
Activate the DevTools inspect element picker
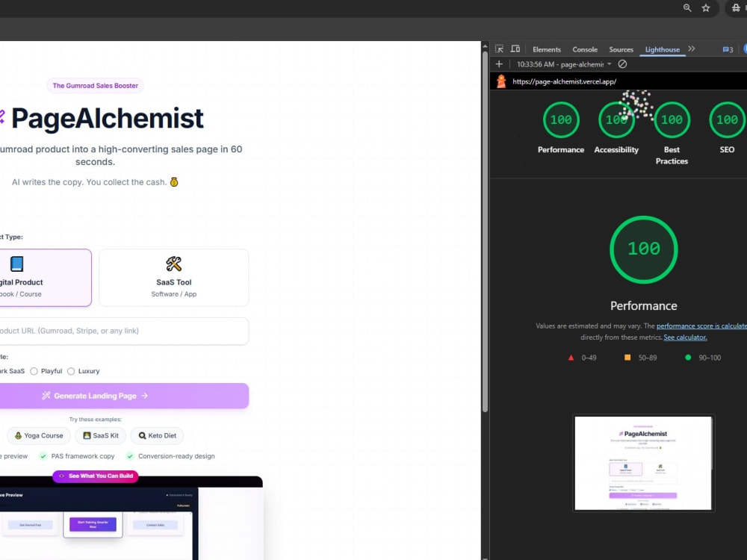(499, 49)
